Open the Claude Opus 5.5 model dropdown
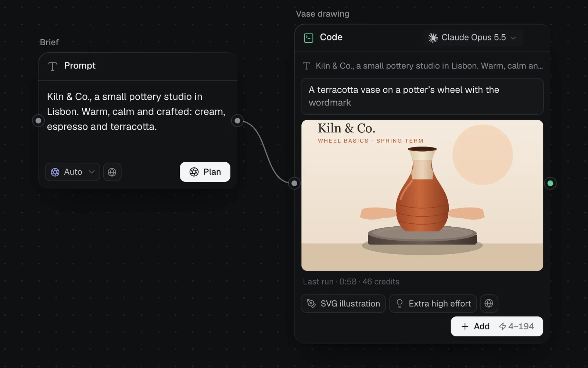Viewport: 588px width, 368px height. [473, 38]
